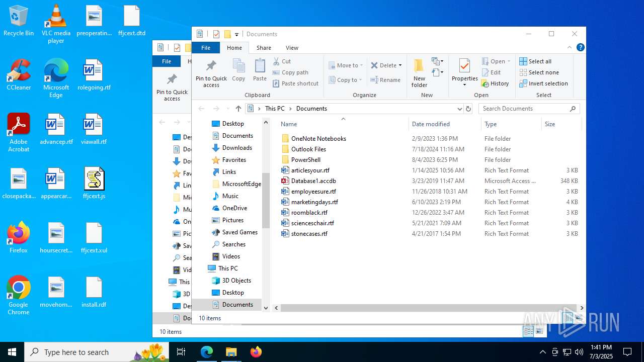Click Paste shortcut in ribbon
Viewport: 644px width, 362px height.
click(295, 83)
